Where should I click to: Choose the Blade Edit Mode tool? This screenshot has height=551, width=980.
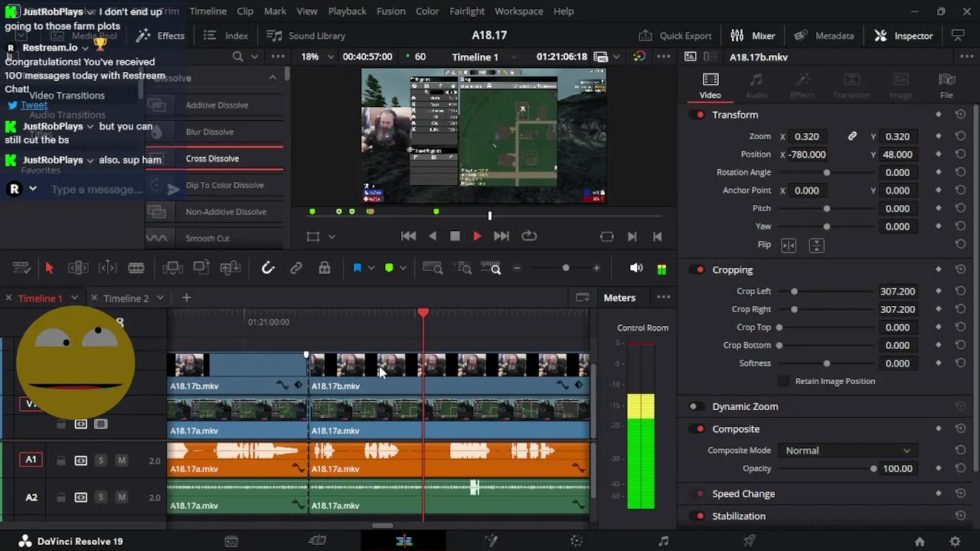pyautogui.click(x=136, y=268)
